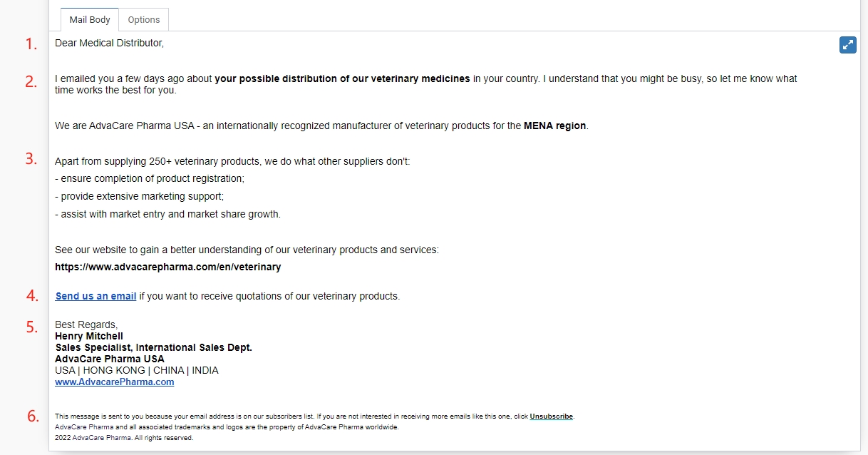Viewport: 868px width, 455px height.
Task: Click the red number 5 annotation
Action: 33,327
